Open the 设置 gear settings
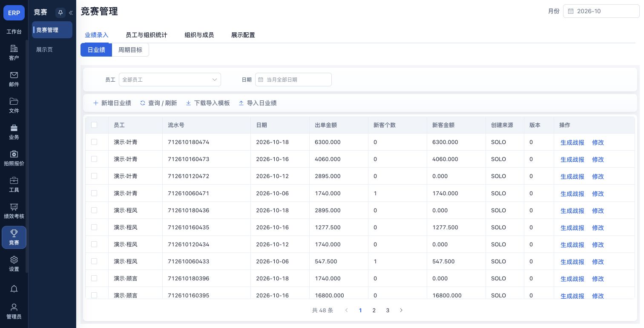The height and width of the screenshot is (328, 644). pos(14,263)
